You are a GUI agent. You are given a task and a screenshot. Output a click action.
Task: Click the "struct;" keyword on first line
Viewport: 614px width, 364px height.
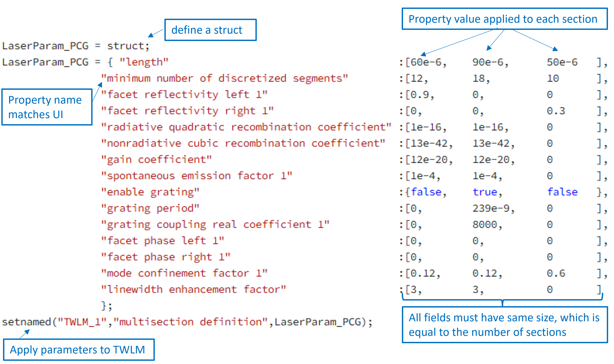click(x=128, y=46)
